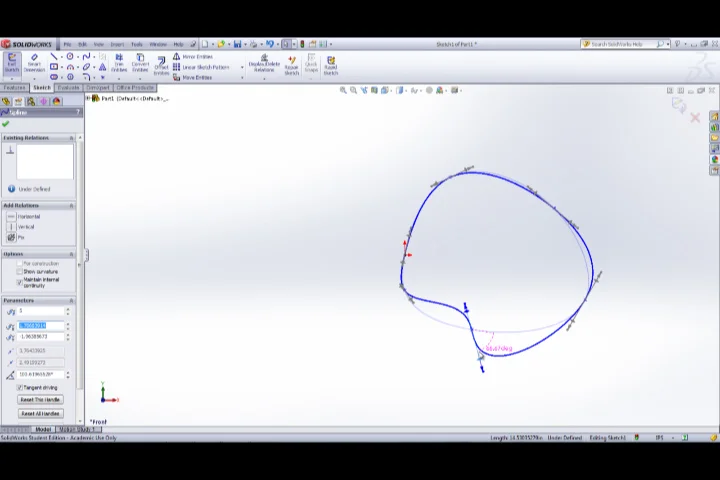This screenshot has height=480, width=720.
Task: Open the Insert menu
Action: 117,45
